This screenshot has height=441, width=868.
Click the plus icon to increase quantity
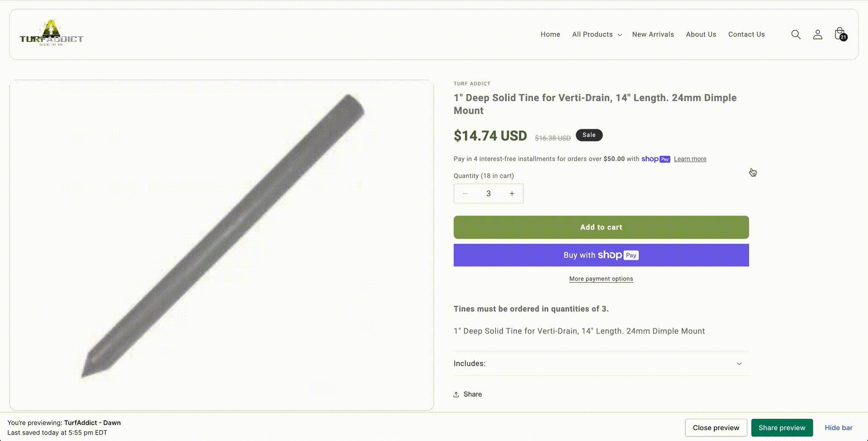(x=512, y=193)
